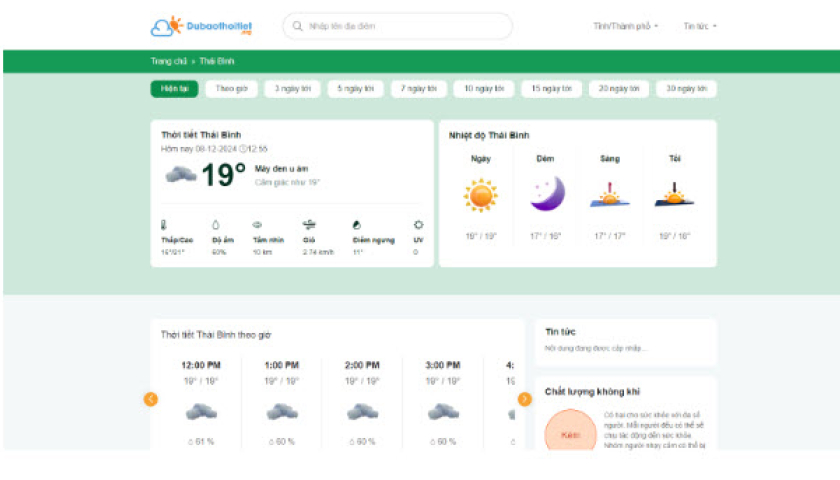This screenshot has height=480, width=840.
Task: Expand the Tin tức dropdown menu
Action: pyautogui.click(x=700, y=26)
